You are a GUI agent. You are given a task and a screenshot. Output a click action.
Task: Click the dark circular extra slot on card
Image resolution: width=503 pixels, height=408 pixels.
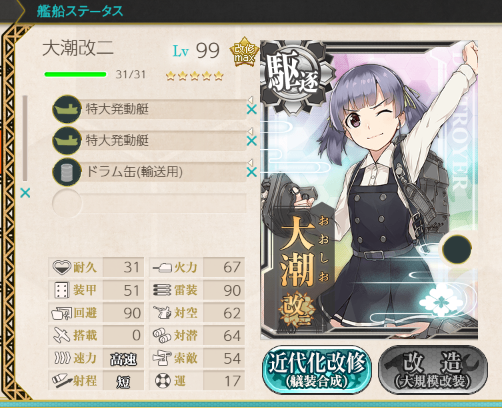pyautogui.click(x=457, y=249)
